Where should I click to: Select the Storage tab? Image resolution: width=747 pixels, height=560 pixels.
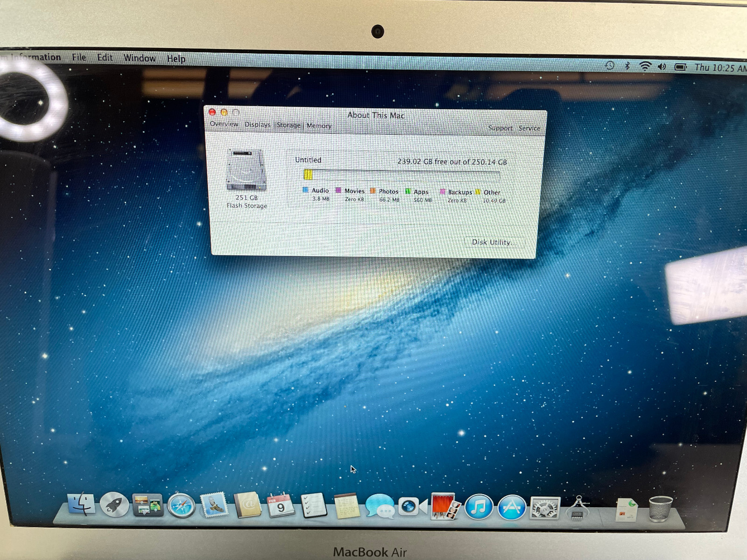[289, 125]
